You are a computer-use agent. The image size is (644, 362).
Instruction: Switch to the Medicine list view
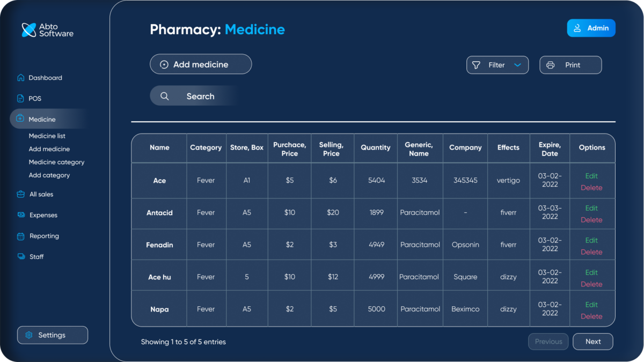[x=47, y=136]
